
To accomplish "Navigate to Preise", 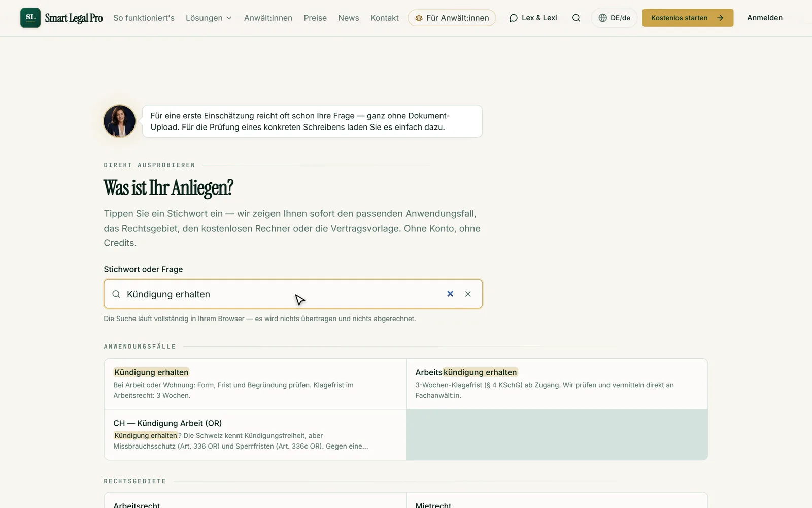I will [x=315, y=18].
